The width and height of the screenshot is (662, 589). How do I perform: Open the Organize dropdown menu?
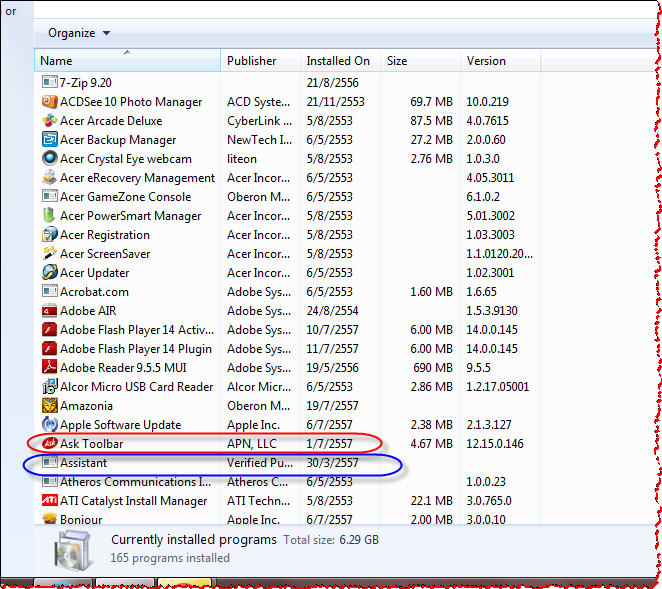tap(79, 33)
